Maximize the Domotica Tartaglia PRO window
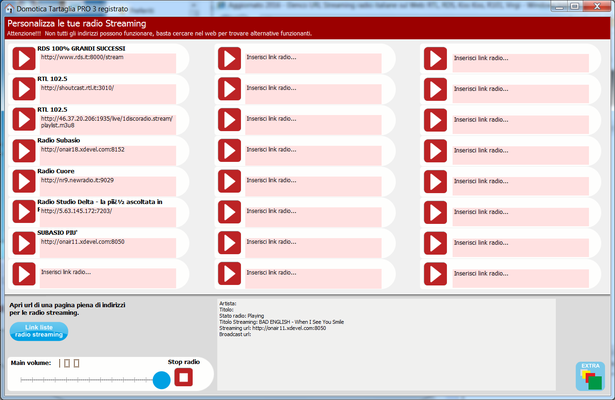The height and width of the screenshot is (400, 615). point(575,6)
